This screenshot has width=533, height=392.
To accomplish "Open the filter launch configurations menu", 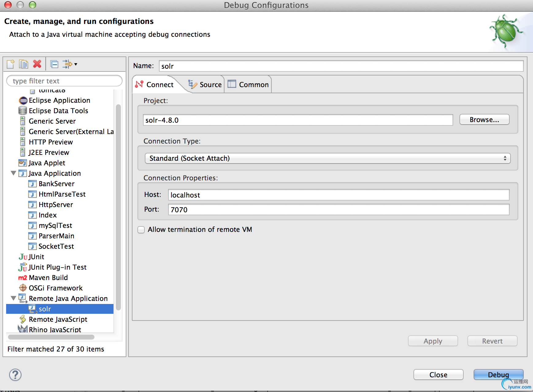I will [x=70, y=64].
